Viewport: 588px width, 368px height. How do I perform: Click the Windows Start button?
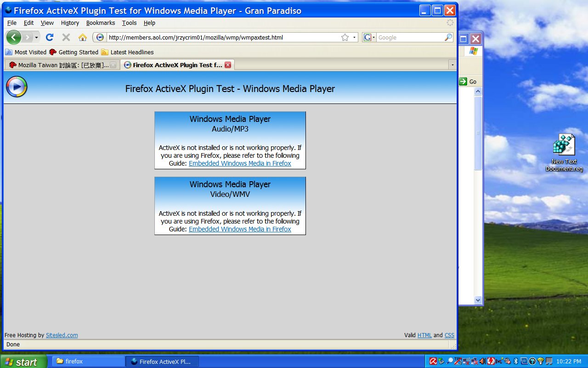pyautogui.click(x=22, y=362)
